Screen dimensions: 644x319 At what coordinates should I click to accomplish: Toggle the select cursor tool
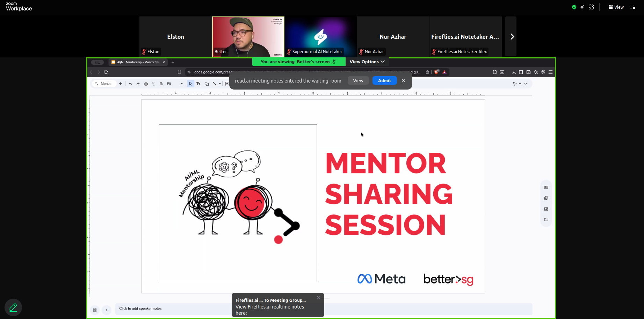190,84
